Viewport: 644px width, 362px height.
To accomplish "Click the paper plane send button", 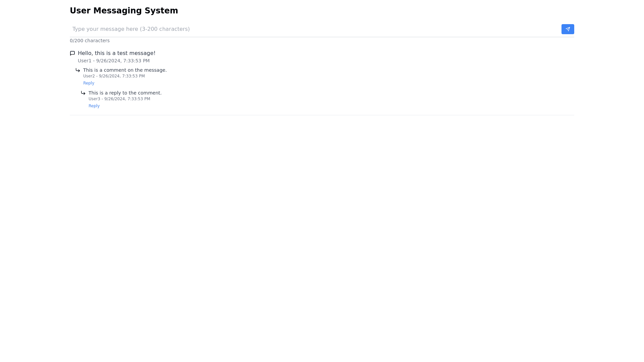I will click(568, 29).
